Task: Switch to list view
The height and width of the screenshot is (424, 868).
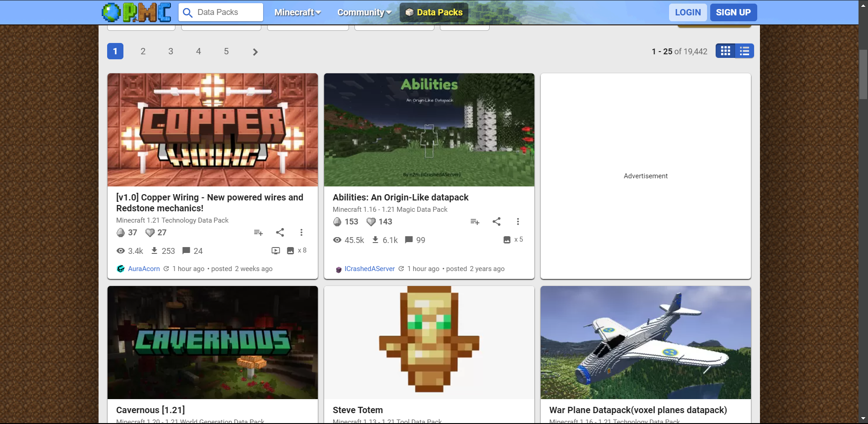Action: (x=745, y=51)
